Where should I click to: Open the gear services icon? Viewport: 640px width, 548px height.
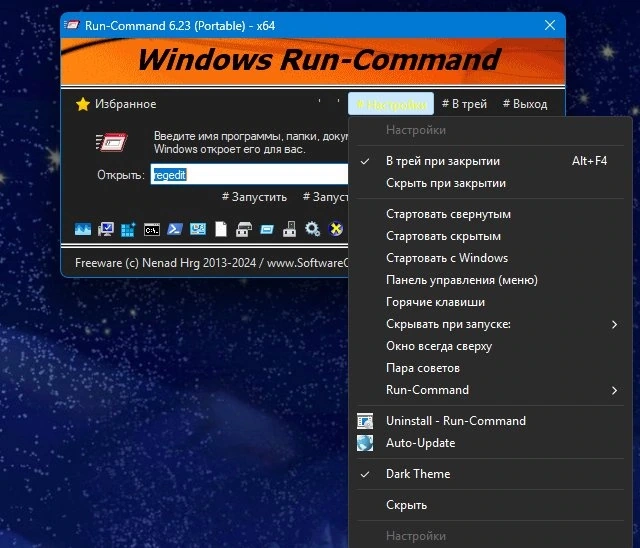click(x=313, y=229)
